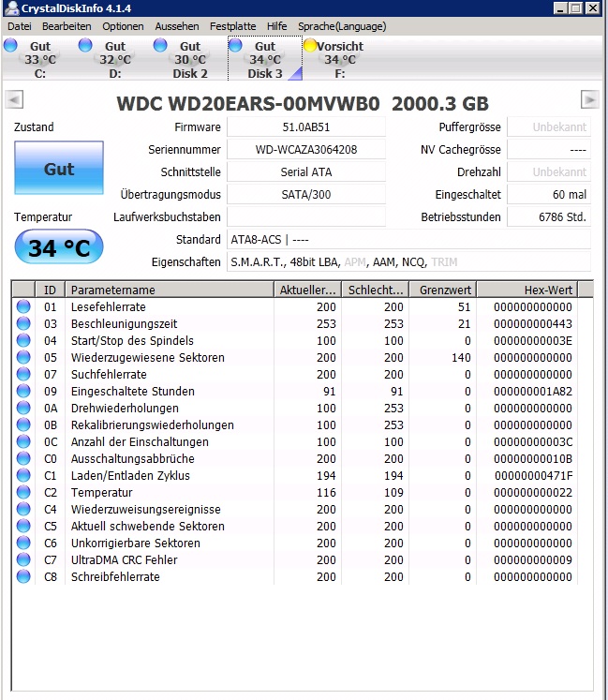The image size is (608, 700).
Task: Select the UltraDMA CRC Fehler parameter name
Action: click(x=124, y=559)
